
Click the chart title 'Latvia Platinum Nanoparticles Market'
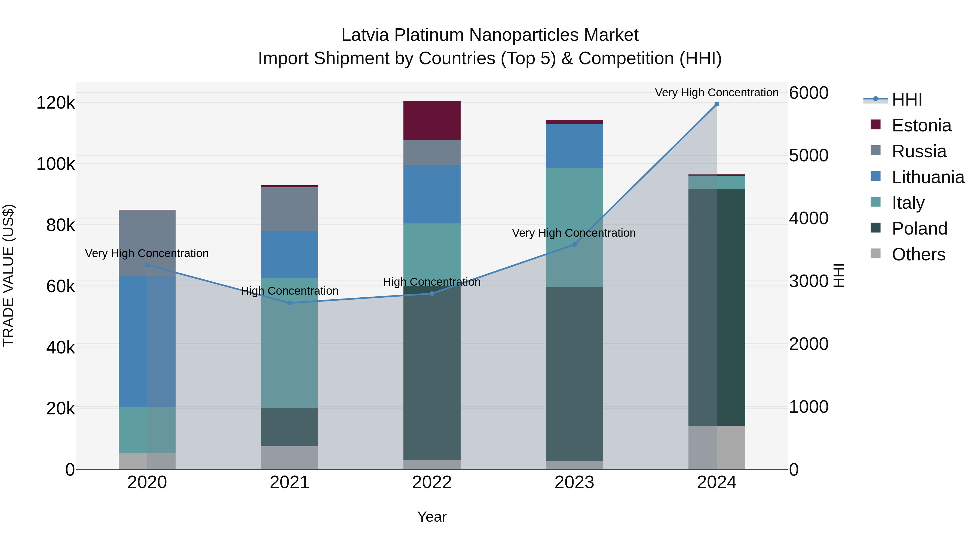(490, 35)
